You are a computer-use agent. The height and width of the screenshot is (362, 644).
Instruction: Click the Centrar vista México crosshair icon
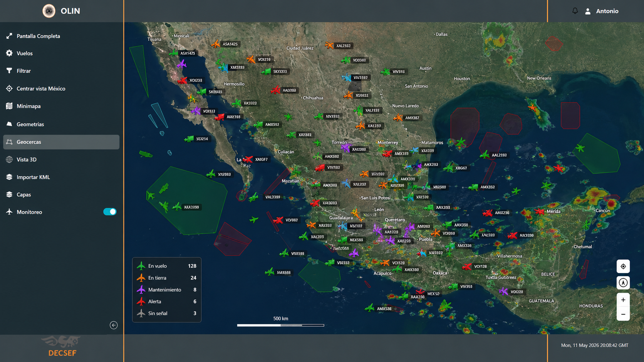pos(9,88)
